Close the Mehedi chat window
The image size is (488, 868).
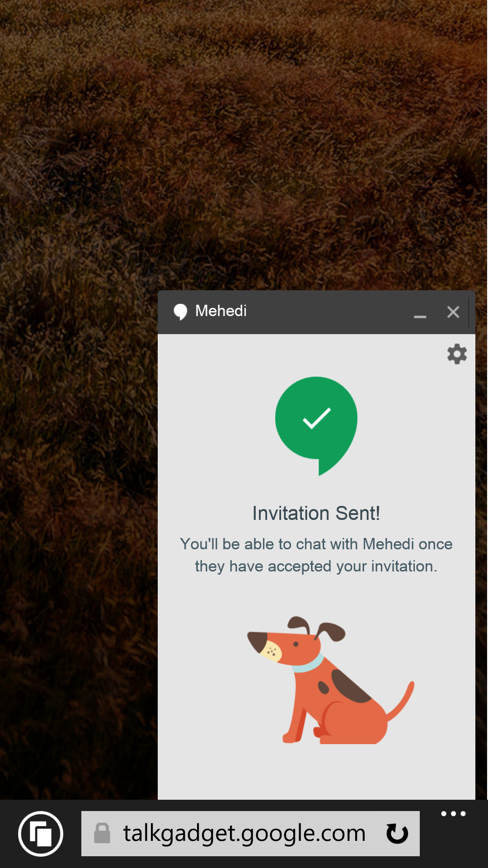(453, 312)
